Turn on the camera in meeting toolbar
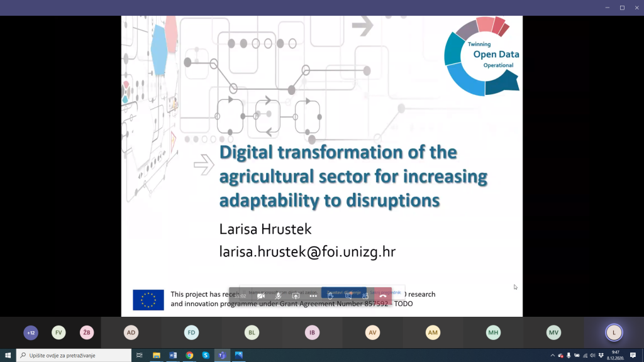This screenshot has height=362, width=644. click(x=260, y=296)
